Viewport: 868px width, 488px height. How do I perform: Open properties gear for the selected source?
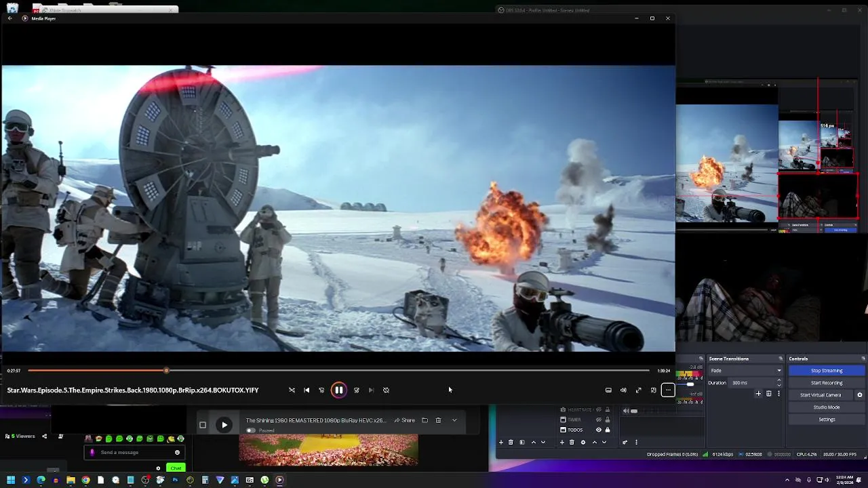tap(583, 442)
